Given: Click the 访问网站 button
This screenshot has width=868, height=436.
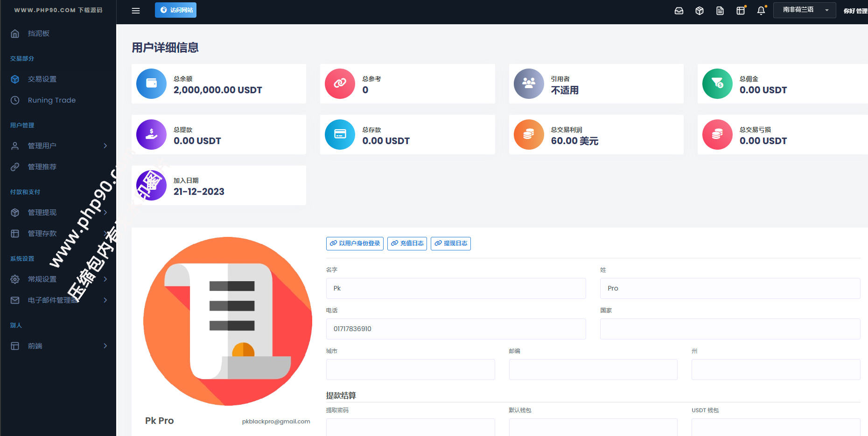Looking at the screenshot, I should coord(175,10).
